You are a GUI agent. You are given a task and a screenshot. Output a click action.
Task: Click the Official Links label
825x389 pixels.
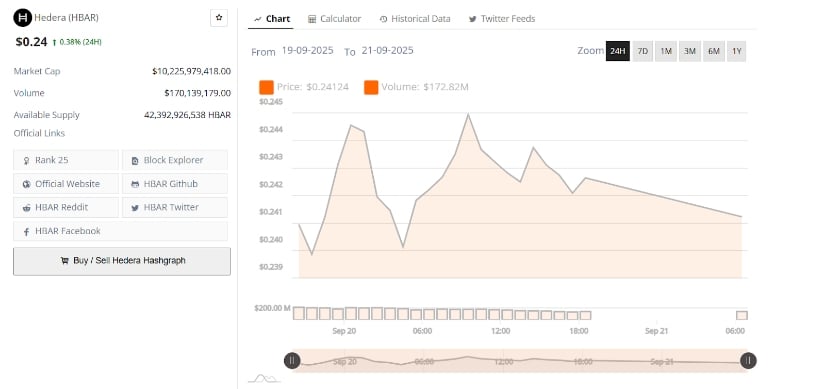click(x=39, y=133)
